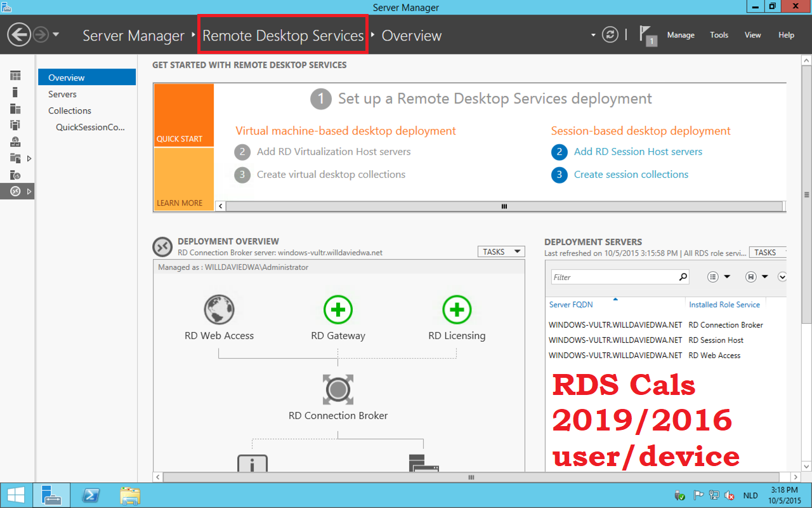Open the View menu
The width and height of the screenshot is (812, 508).
pyautogui.click(x=752, y=35)
